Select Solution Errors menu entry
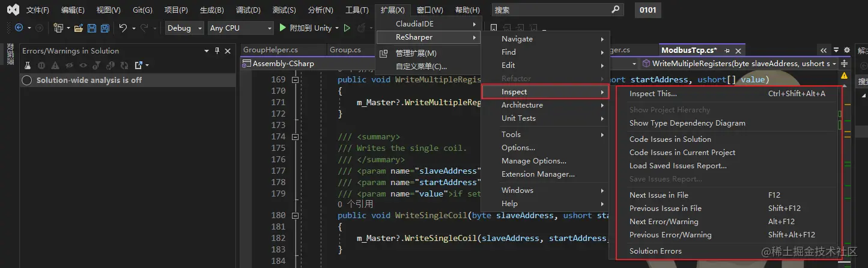This screenshot has width=868, height=268. (728, 251)
